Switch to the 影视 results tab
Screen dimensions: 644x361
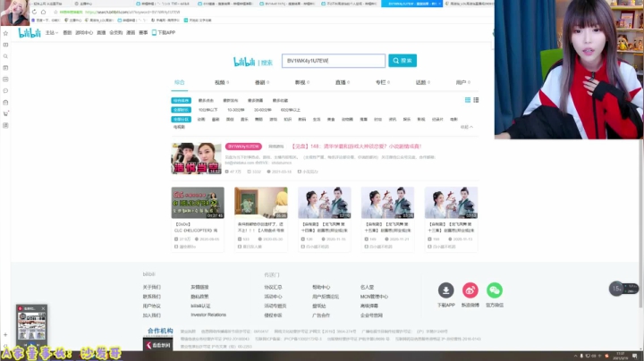(302, 82)
